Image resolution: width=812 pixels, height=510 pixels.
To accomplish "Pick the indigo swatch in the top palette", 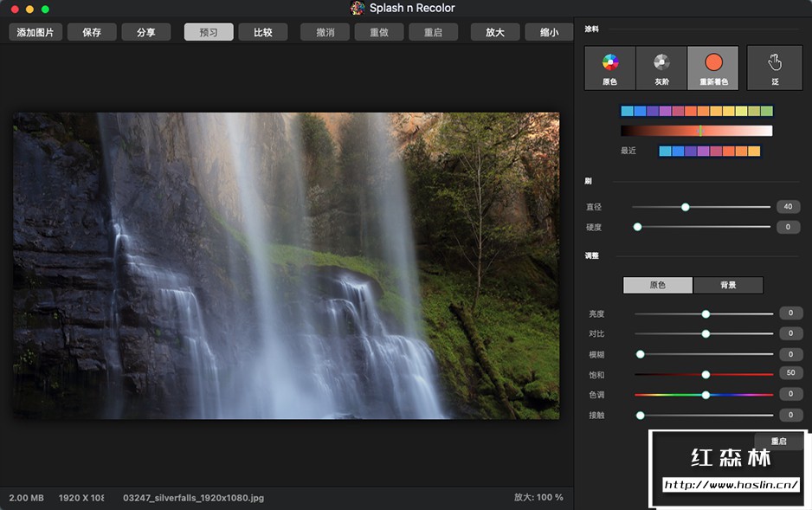I will (x=653, y=111).
